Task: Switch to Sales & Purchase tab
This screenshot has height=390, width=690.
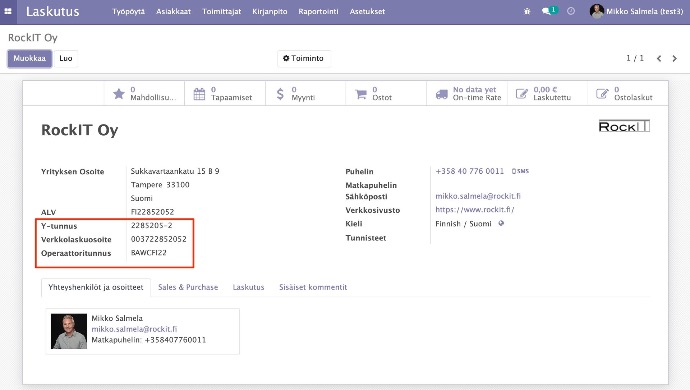Action: coord(188,287)
